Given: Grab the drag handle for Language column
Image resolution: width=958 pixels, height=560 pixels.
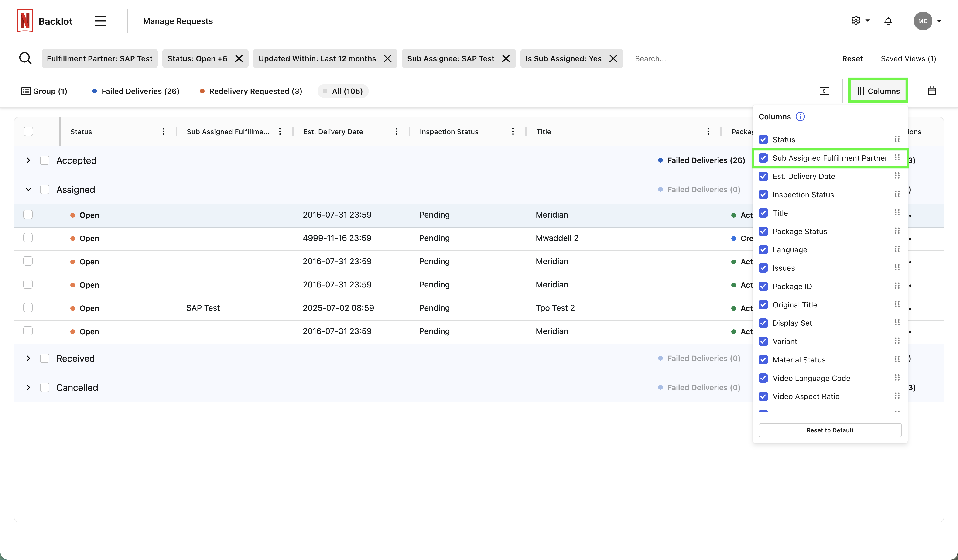Looking at the screenshot, I should pos(897,249).
